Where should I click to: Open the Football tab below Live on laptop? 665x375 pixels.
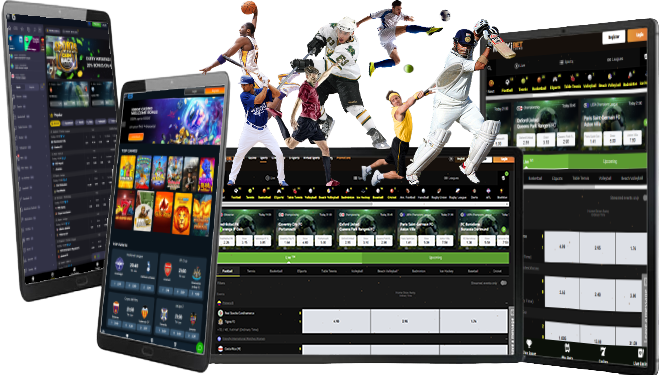(x=227, y=271)
